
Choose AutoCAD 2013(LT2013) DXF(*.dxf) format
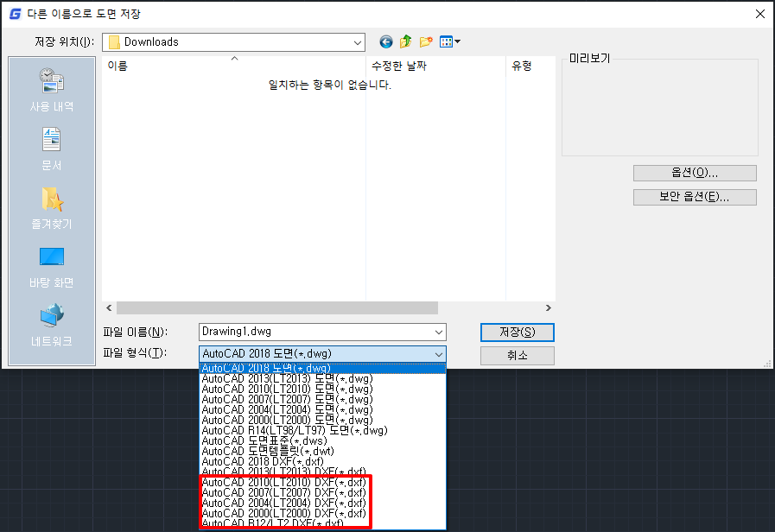click(322, 472)
